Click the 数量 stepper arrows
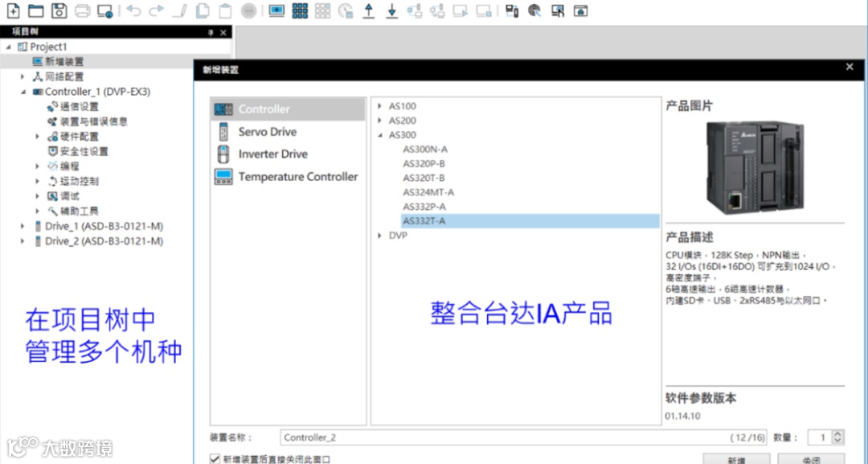868x464 pixels. coord(837,437)
